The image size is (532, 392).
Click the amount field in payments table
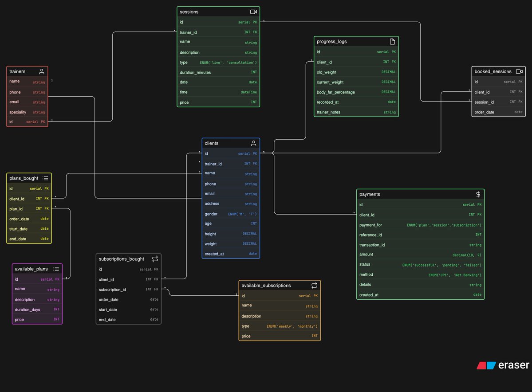[420, 254]
